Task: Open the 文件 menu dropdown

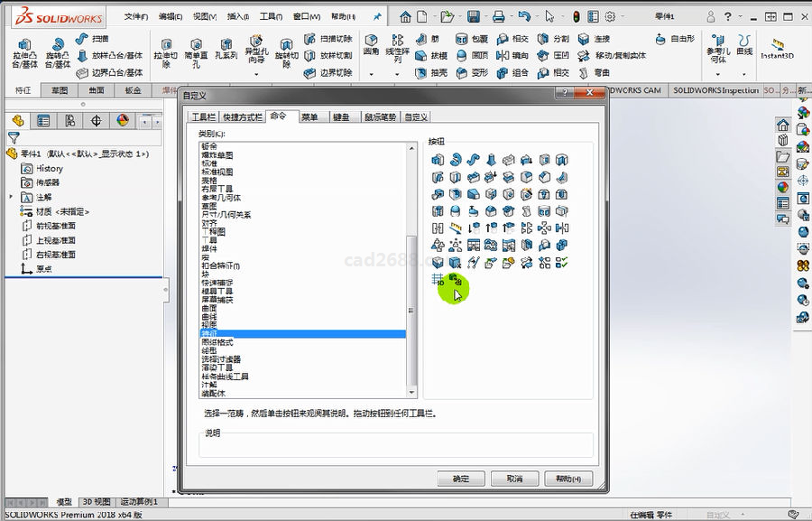Action: tap(135, 16)
